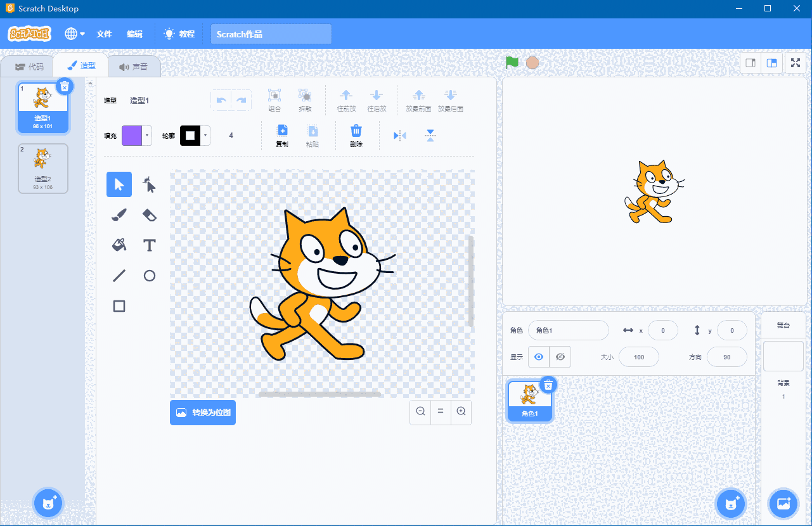Switch to the 代码 tab

29,67
